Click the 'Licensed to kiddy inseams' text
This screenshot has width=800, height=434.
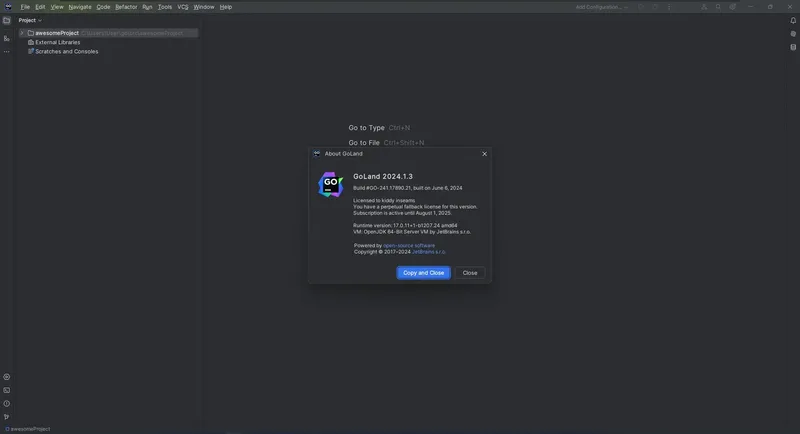coord(384,200)
